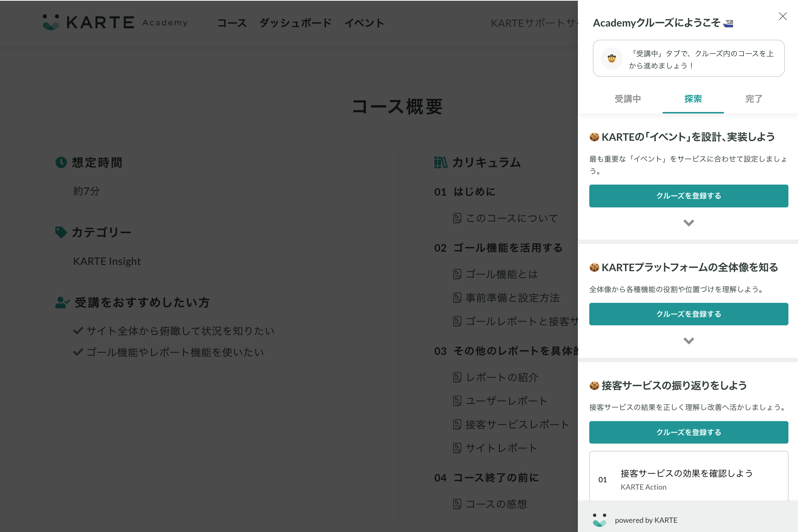Expand the KARTEプラットフォーム cruise details
This screenshot has height=532, width=798.
pos(688,340)
